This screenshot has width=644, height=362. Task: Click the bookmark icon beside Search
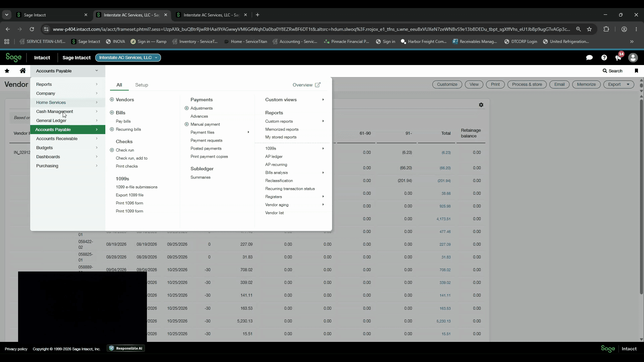(x=636, y=71)
